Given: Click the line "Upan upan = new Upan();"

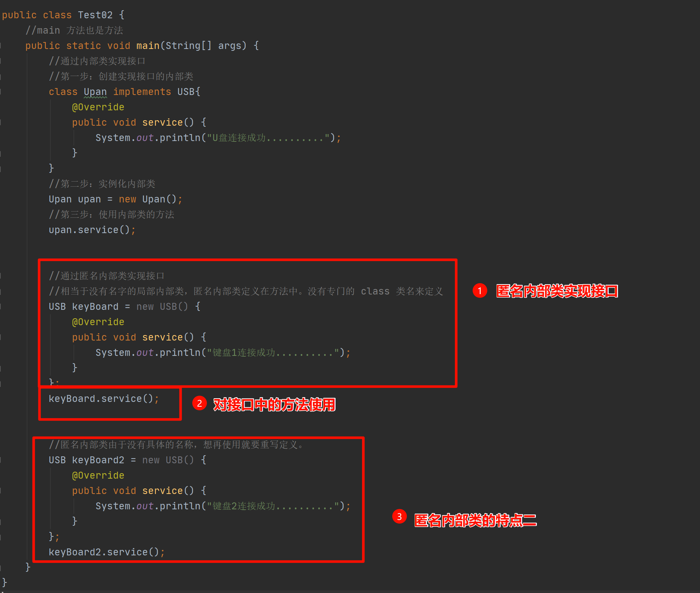Looking at the screenshot, I should [x=116, y=199].
